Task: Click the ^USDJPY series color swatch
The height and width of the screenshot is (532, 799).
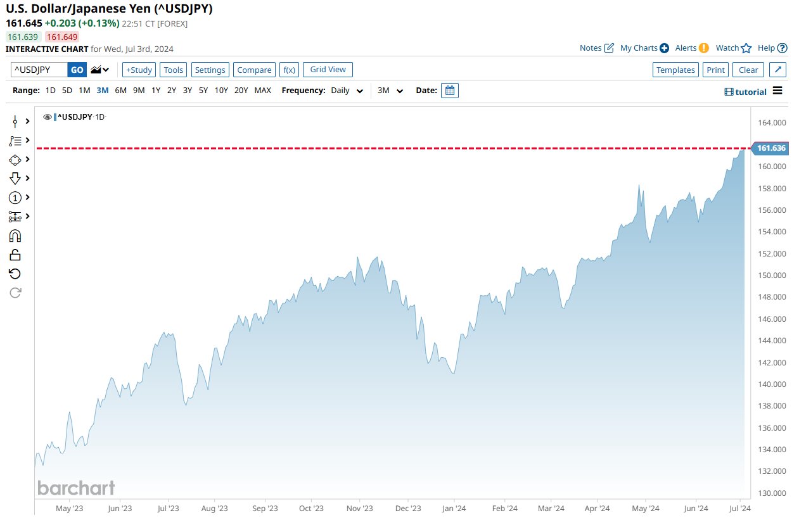Action: [56, 117]
